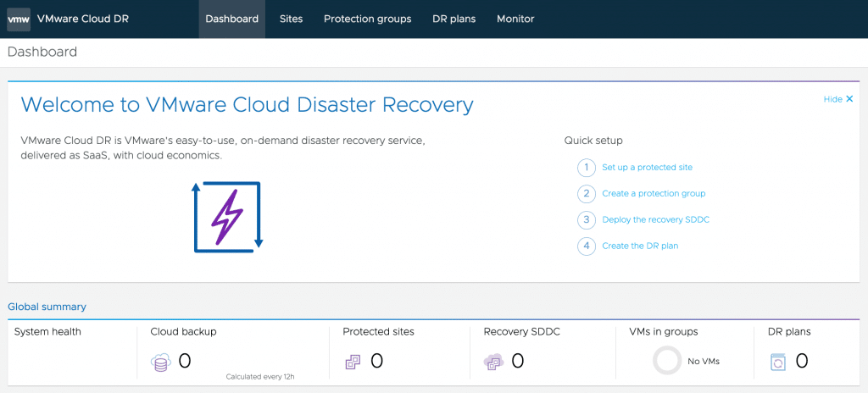
Task: Click the Welcome to VMware Cloud Disaster Recovery heading
Action: tap(247, 105)
